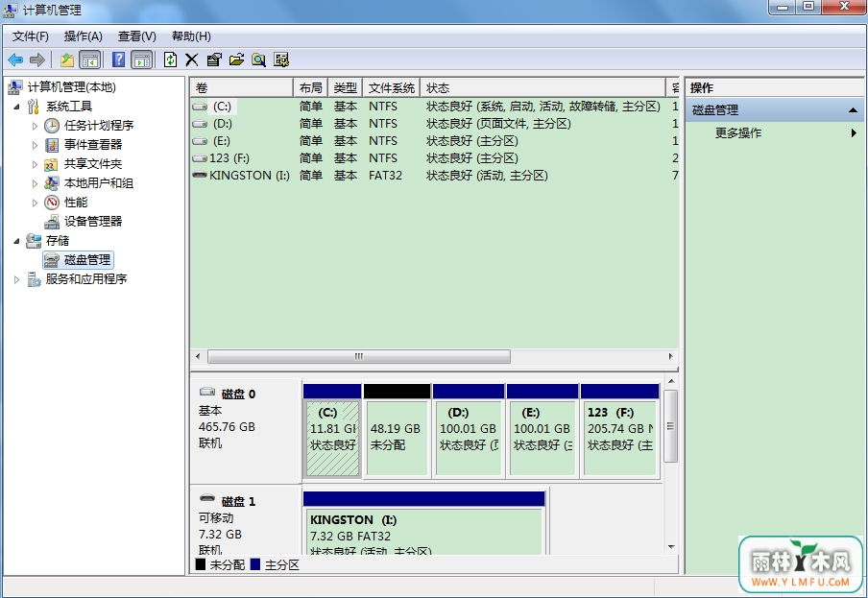
Task: Toggle the show/hide console tree toolbar icon
Action: click(x=89, y=60)
